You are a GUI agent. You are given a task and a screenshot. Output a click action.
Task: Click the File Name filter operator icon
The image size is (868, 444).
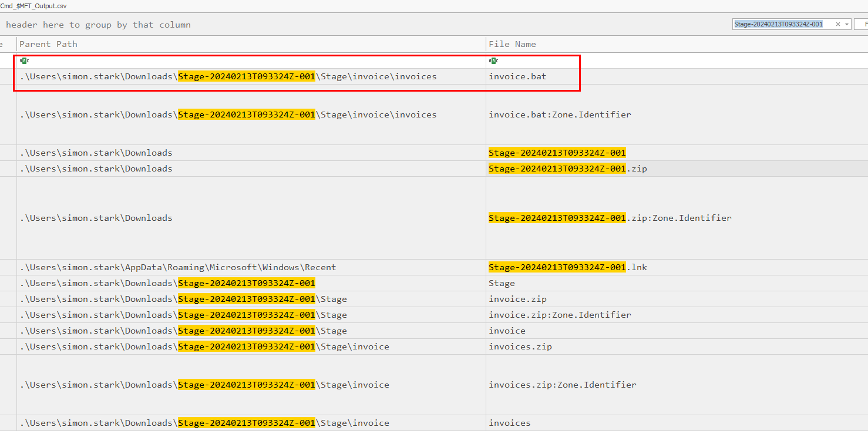pyautogui.click(x=493, y=60)
